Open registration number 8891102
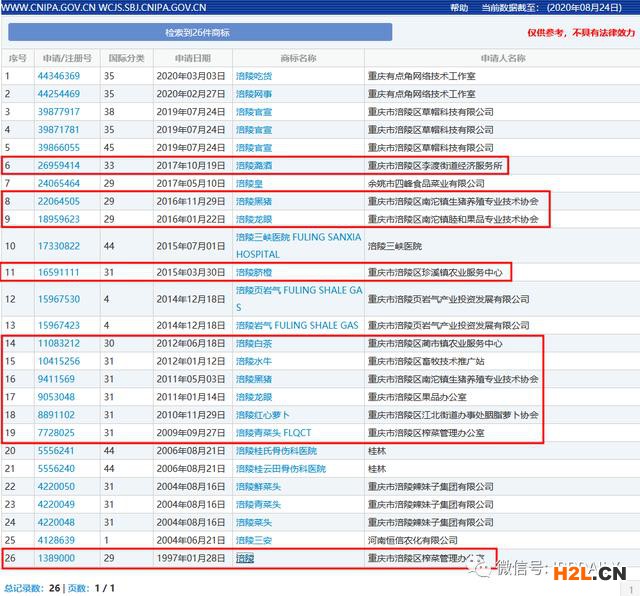The height and width of the screenshot is (596, 640). point(56,415)
